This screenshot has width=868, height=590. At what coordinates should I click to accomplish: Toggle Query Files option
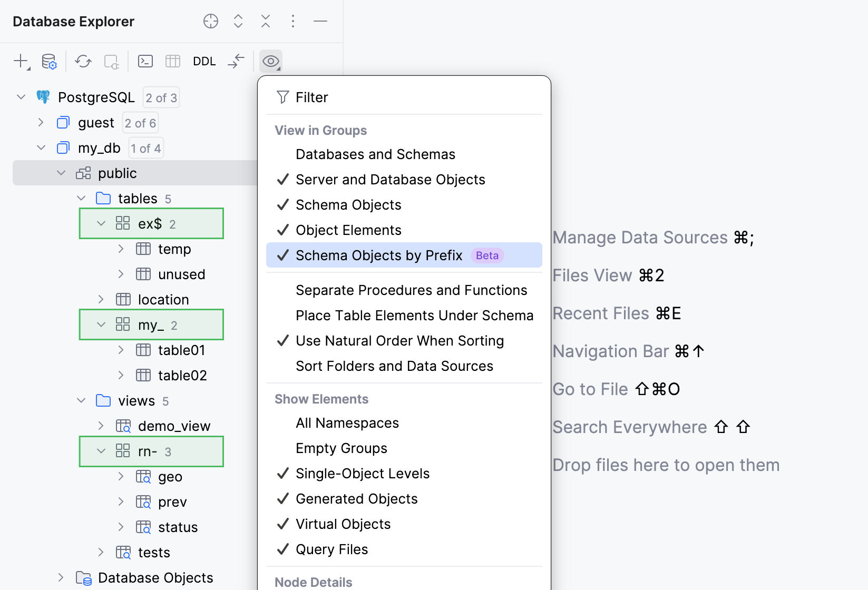[404, 549]
